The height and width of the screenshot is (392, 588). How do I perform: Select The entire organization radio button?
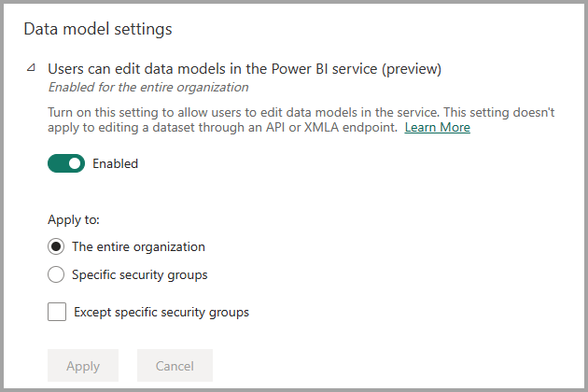(x=56, y=246)
